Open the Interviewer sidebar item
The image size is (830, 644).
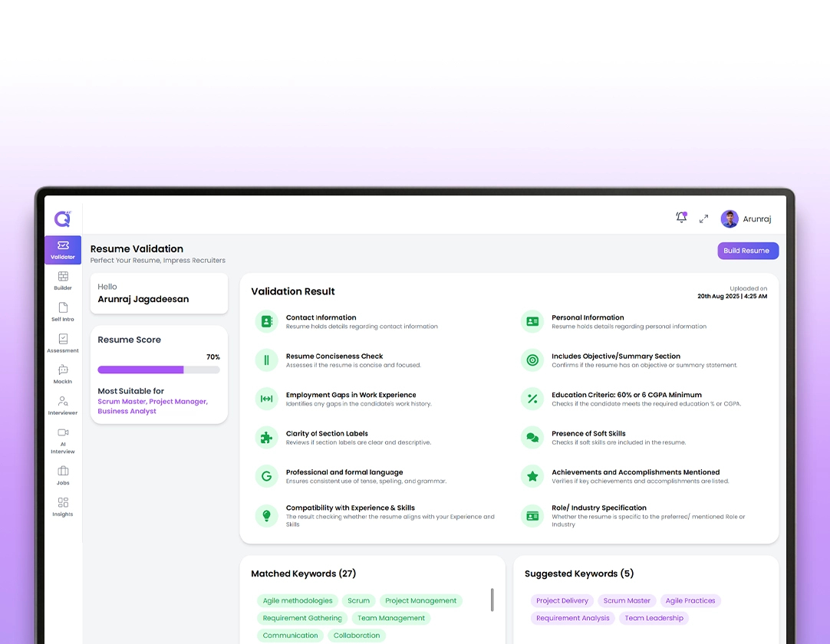[63, 406]
